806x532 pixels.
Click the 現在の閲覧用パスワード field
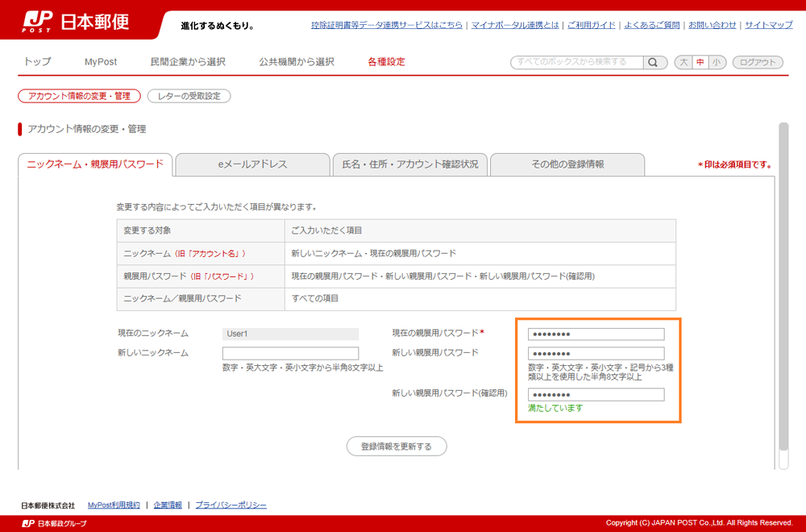(x=596, y=334)
